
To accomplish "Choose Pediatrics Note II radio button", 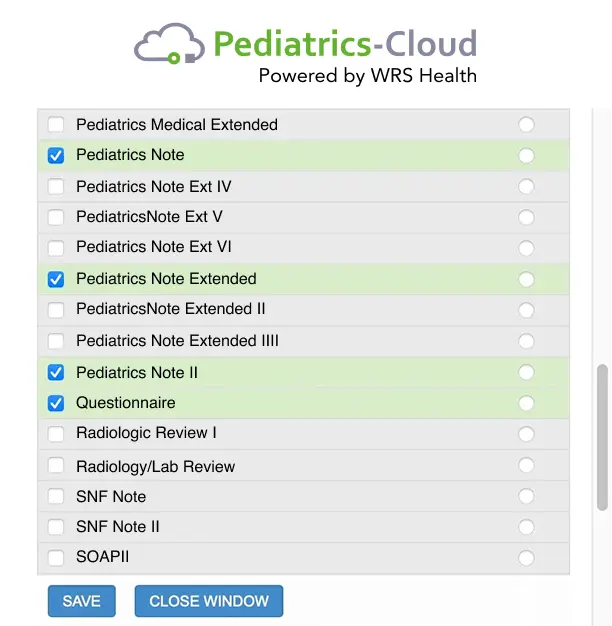I will click(526, 373).
